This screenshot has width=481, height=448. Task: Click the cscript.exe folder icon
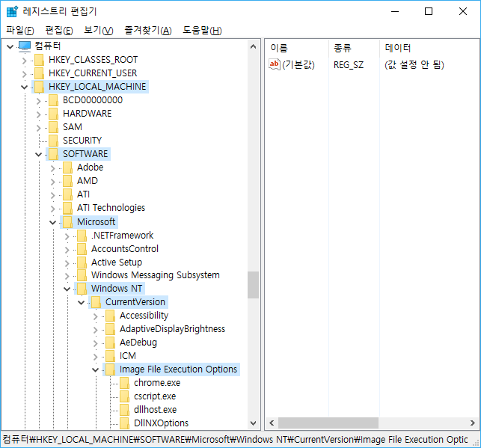(x=124, y=397)
